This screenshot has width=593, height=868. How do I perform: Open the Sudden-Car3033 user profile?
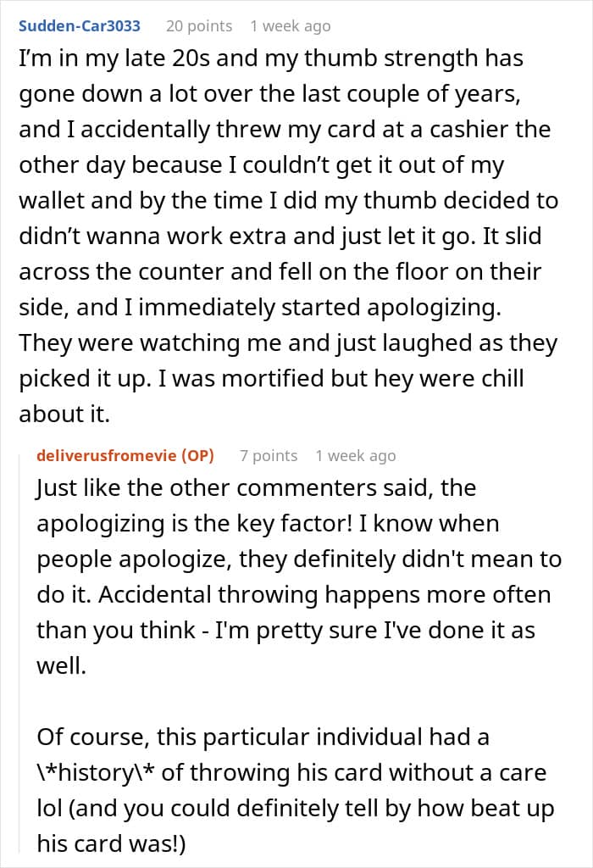pyautogui.click(x=79, y=26)
